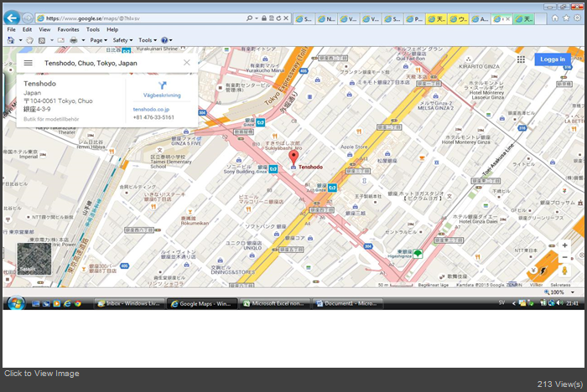Screen dimensions: 587x392
Task: Click the Higashiginza station green icon
Action: (418, 254)
